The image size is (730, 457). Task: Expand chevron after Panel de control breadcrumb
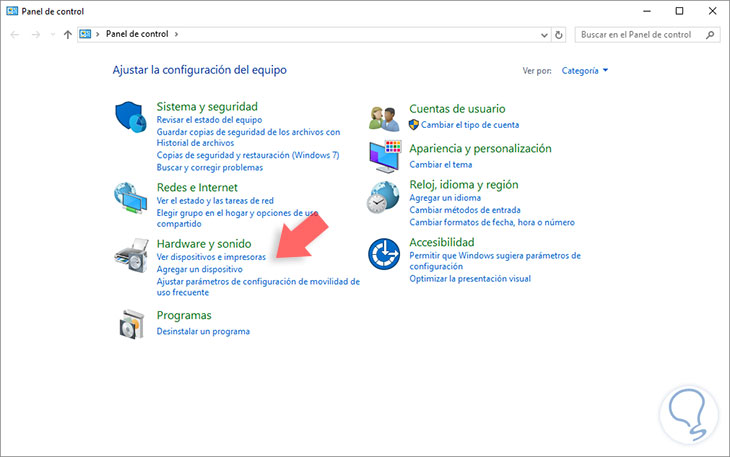(x=176, y=34)
